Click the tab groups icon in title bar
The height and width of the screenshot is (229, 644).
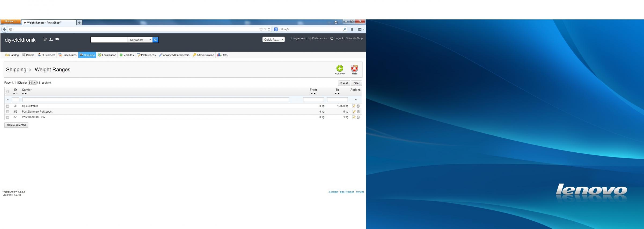[336, 22]
